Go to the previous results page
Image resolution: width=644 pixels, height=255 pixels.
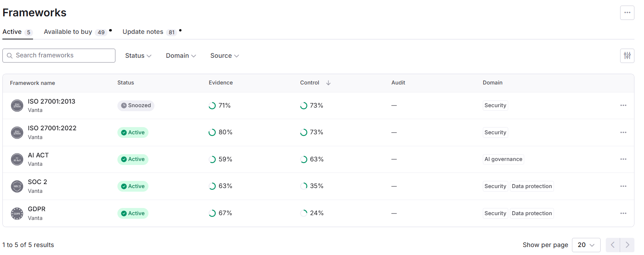pos(613,245)
